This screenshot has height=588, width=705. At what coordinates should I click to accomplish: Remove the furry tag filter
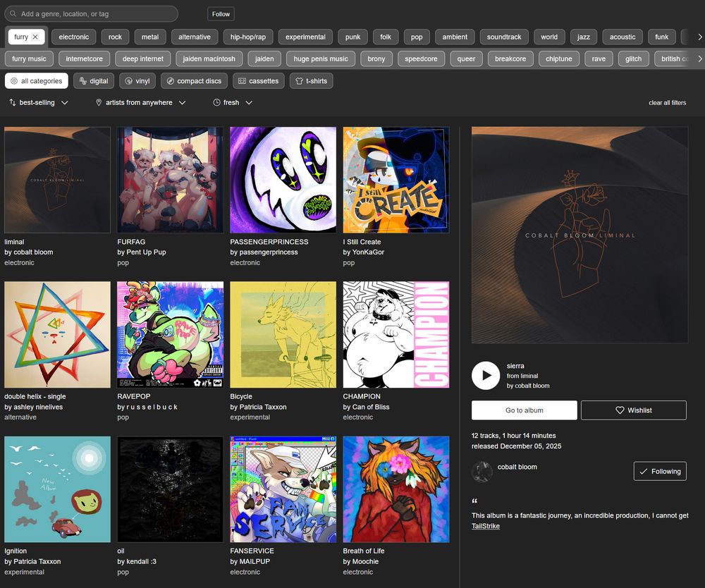pyautogui.click(x=35, y=37)
